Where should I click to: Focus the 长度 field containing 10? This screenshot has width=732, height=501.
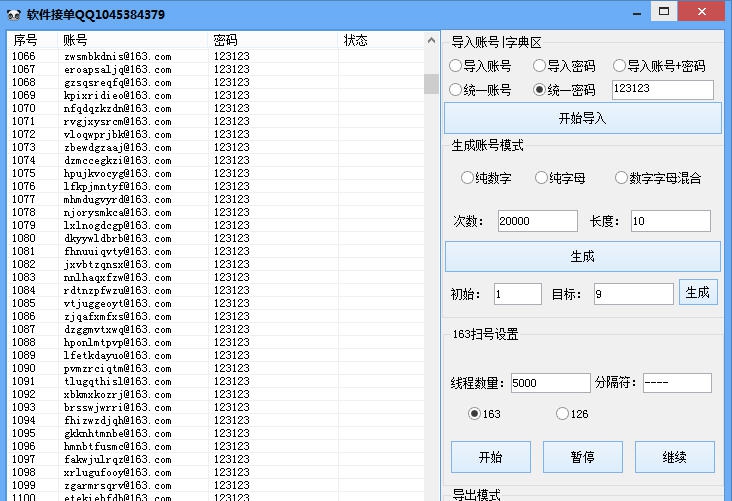point(671,221)
